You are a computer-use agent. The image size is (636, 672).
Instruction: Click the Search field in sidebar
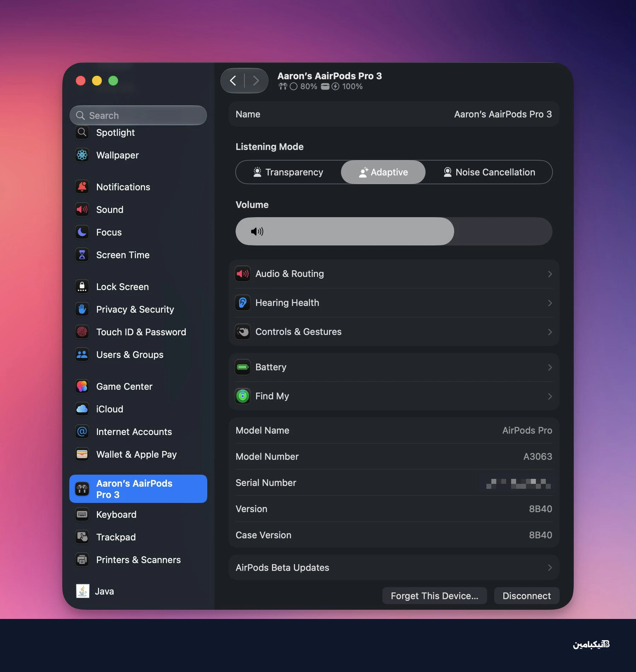pos(138,115)
